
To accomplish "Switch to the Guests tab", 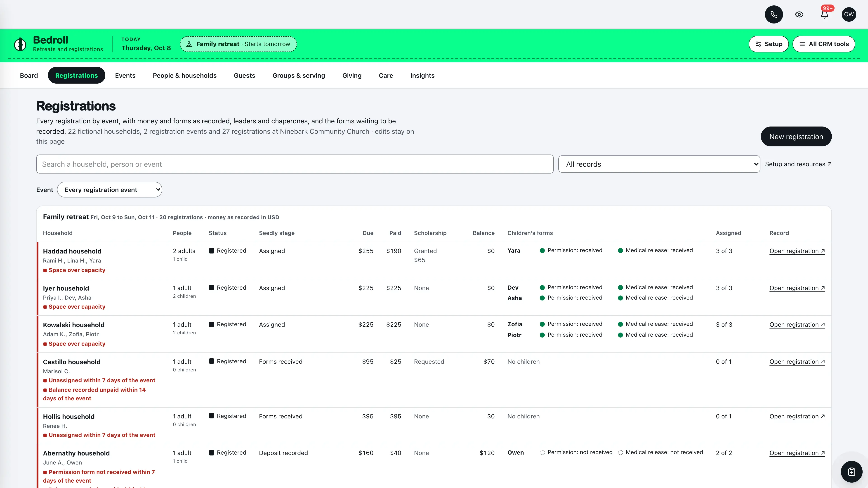I will (x=245, y=75).
